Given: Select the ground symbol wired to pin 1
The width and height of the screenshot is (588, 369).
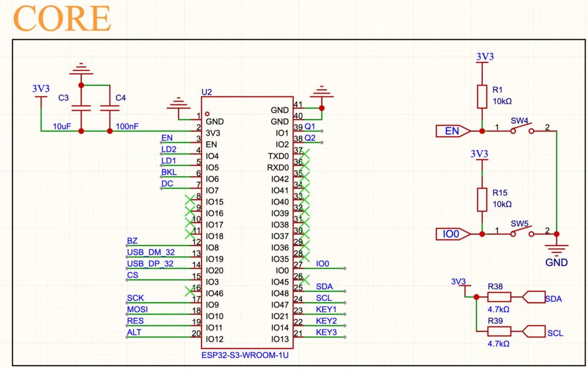Looking at the screenshot, I should pos(178,104).
